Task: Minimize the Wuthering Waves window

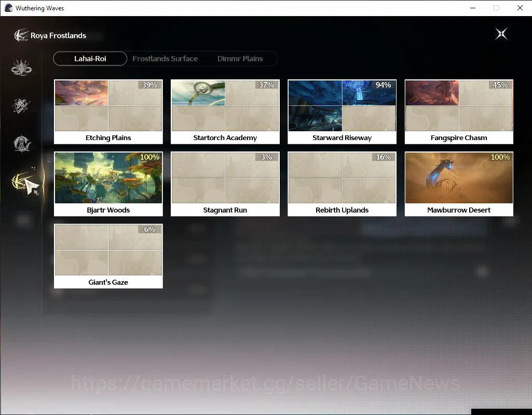Action: click(473, 8)
